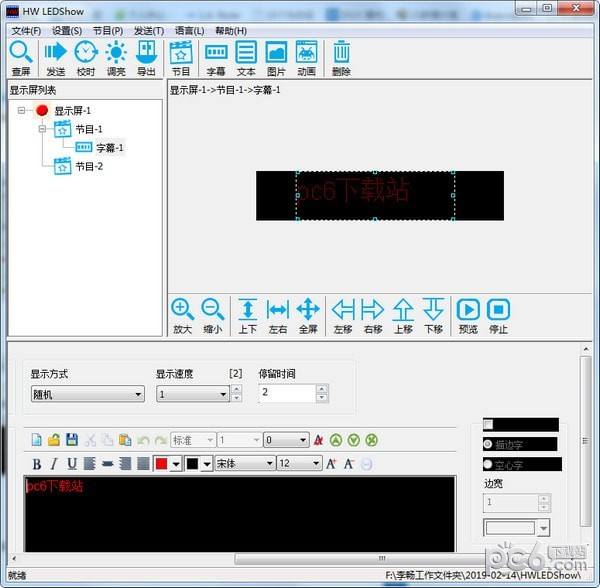Screen dimensions: 600x588
Task: Open the 显示方式 dropdown showing 随机
Action: 87,394
